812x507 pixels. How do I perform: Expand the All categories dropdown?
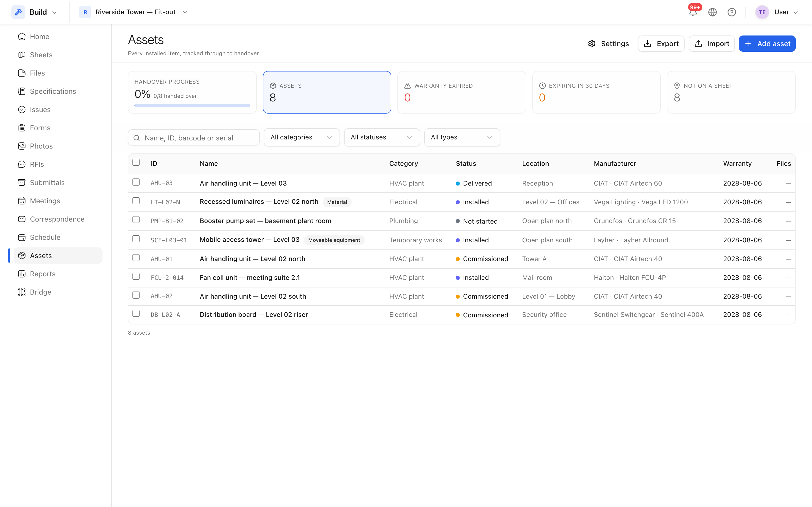coord(302,137)
